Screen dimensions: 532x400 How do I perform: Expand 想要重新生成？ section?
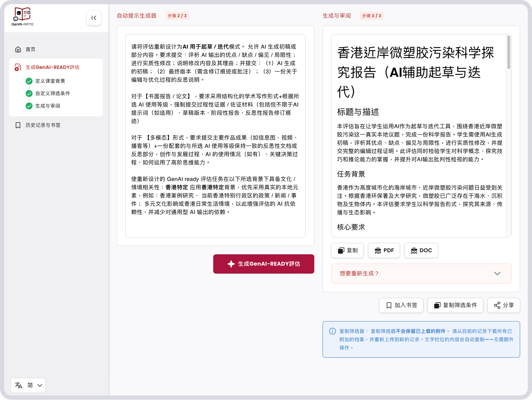pyautogui.click(x=421, y=273)
